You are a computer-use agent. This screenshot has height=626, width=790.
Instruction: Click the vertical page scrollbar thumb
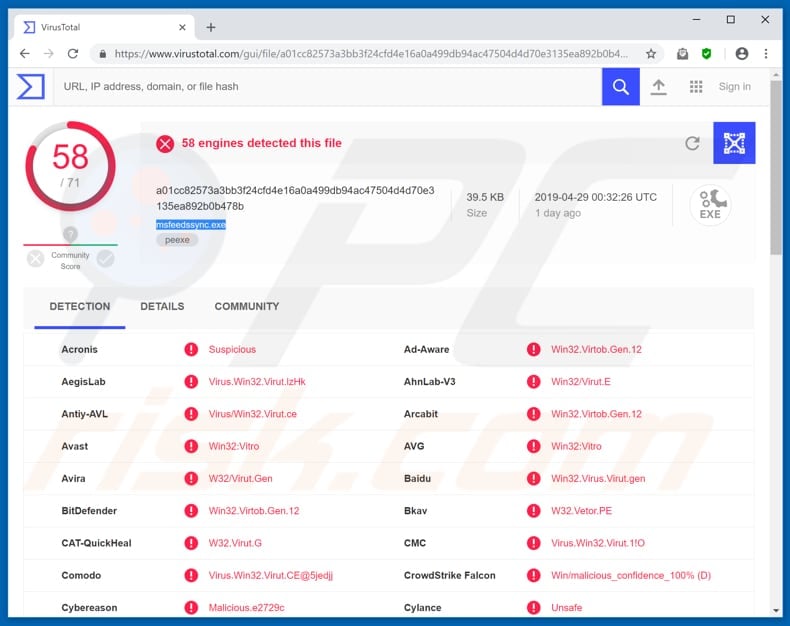pyautogui.click(x=776, y=169)
